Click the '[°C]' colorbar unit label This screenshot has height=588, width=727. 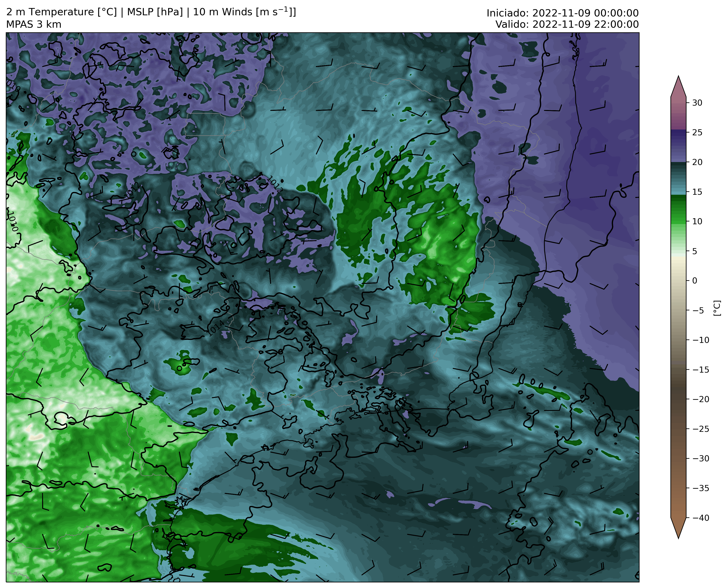coord(717,308)
